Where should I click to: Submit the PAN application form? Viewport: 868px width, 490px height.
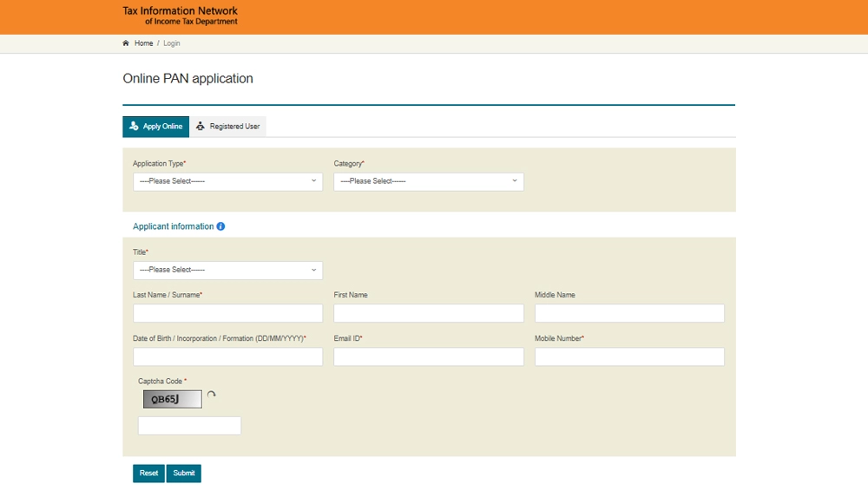coord(184,474)
